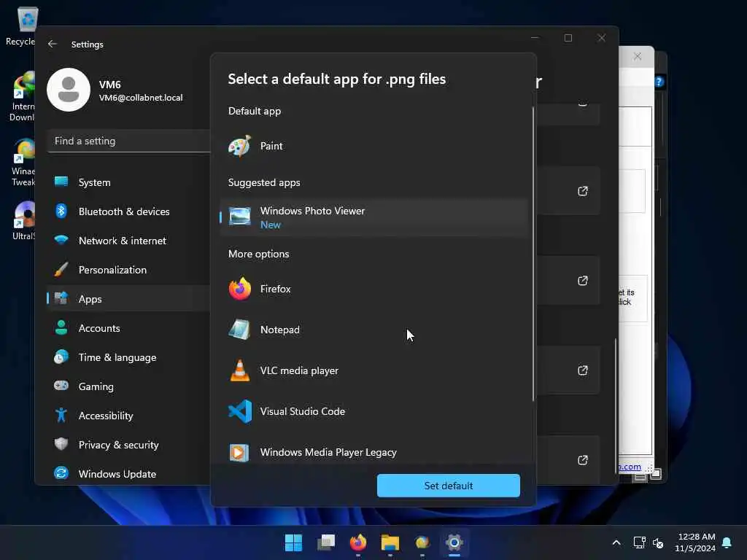Screen dimensions: 747x560
Task: Open Bluetooth & devices settings
Action: (128, 211)
